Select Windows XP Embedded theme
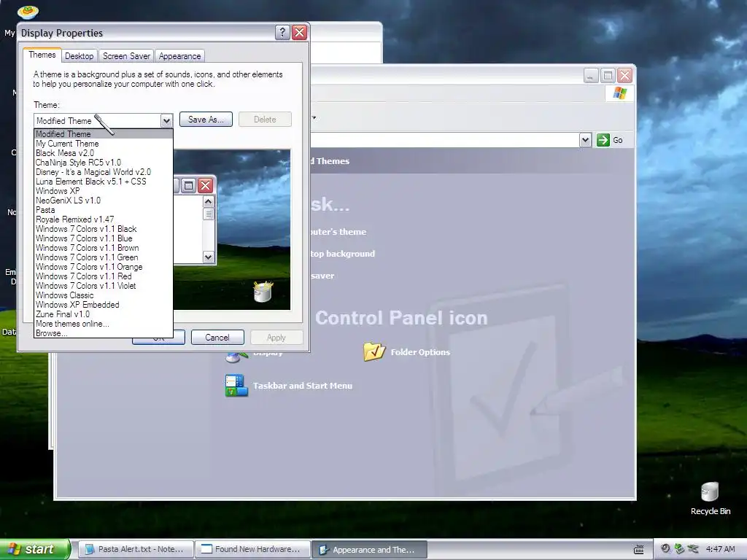 pos(103,305)
